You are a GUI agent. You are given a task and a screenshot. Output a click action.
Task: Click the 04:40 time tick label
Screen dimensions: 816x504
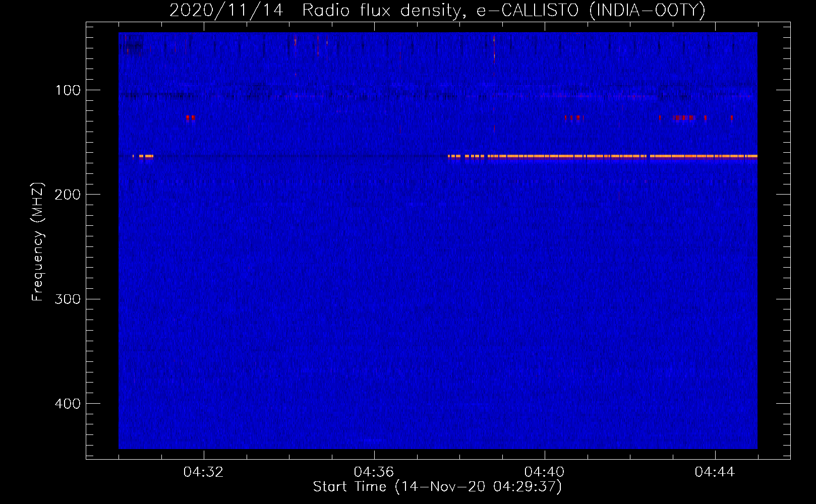(x=545, y=472)
